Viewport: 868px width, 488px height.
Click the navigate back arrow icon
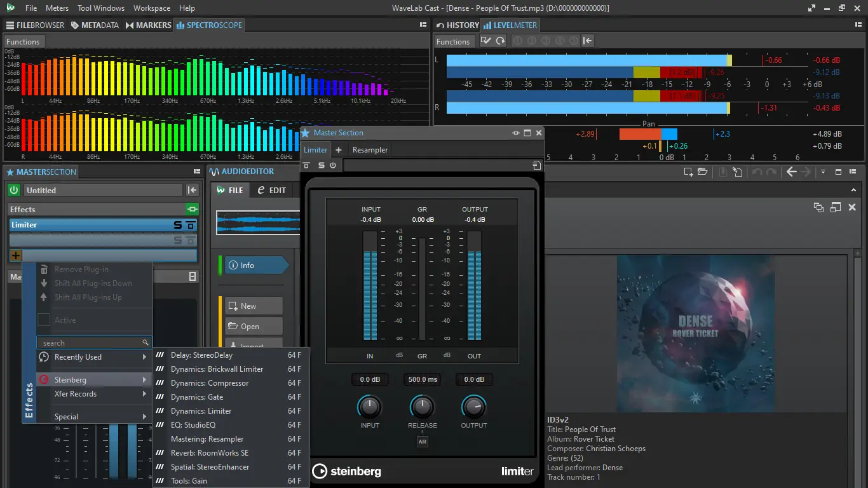(791, 172)
